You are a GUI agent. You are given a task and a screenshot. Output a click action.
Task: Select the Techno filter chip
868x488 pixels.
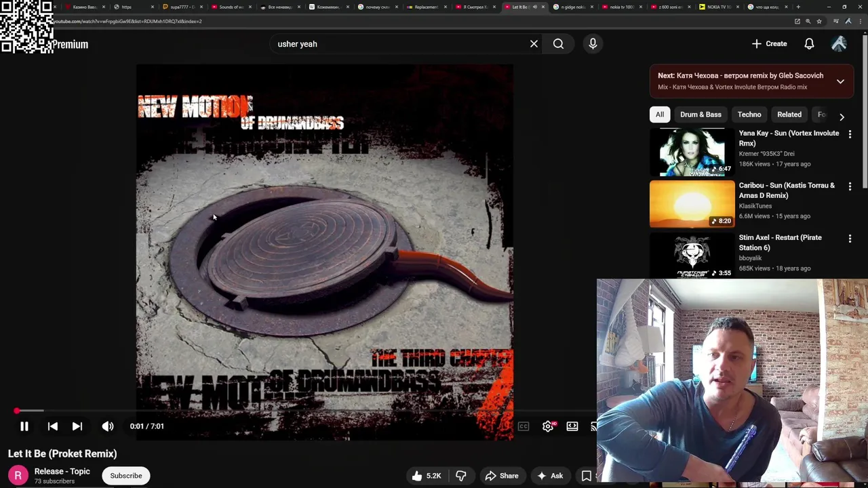(749, 115)
